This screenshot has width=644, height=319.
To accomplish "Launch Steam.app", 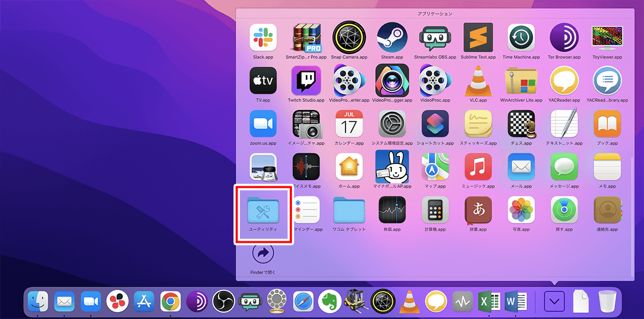I will [x=392, y=38].
